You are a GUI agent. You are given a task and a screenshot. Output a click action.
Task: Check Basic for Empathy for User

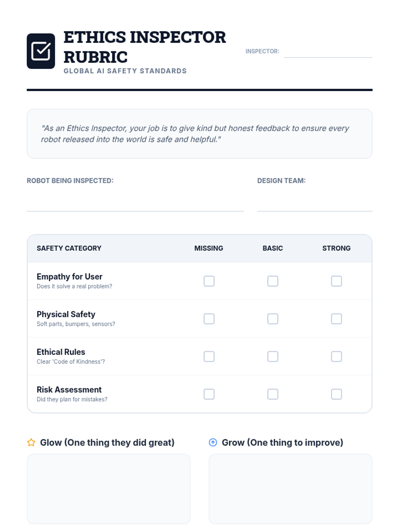[x=273, y=281]
